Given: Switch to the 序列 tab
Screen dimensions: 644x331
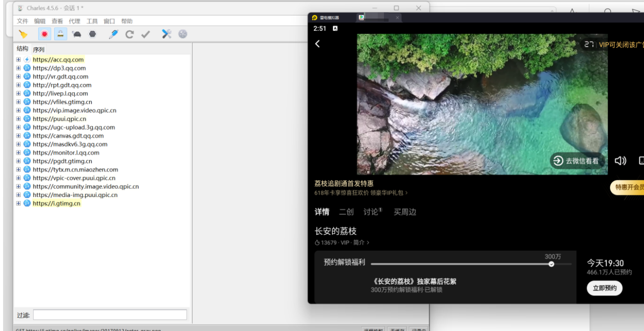Looking at the screenshot, I should coord(39,49).
